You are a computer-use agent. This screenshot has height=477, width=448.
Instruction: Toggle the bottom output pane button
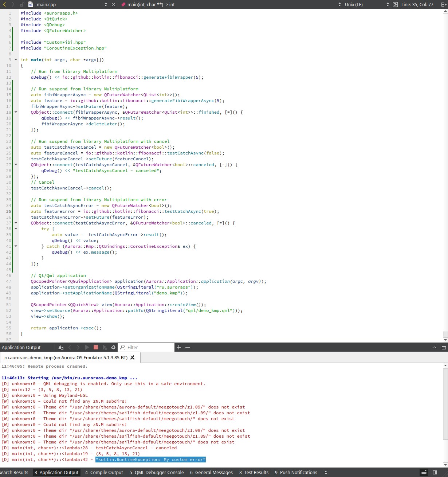point(424,472)
